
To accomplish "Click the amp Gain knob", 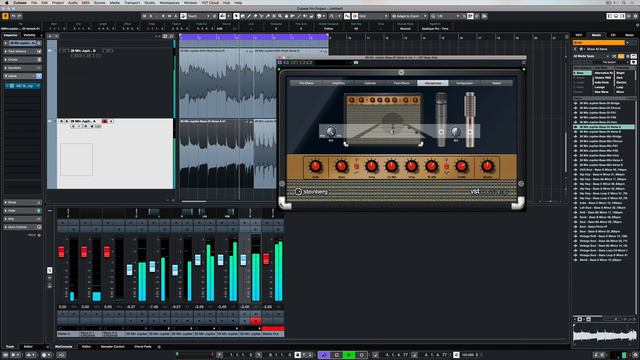I will pyautogui.click(x=315, y=166).
